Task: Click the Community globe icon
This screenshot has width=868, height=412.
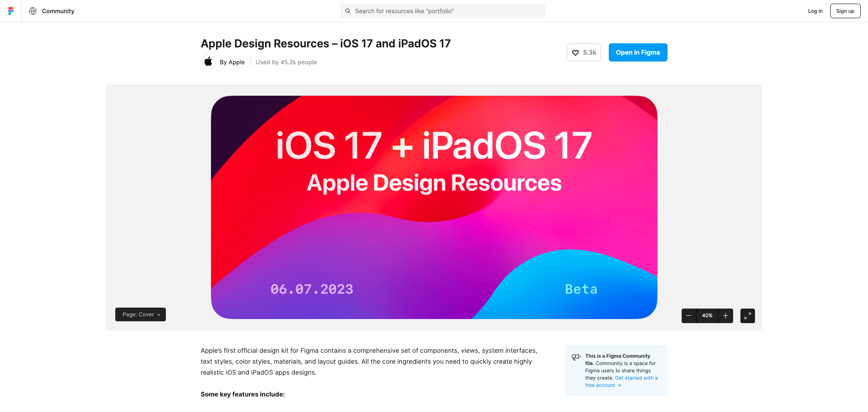Action: coord(33,11)
